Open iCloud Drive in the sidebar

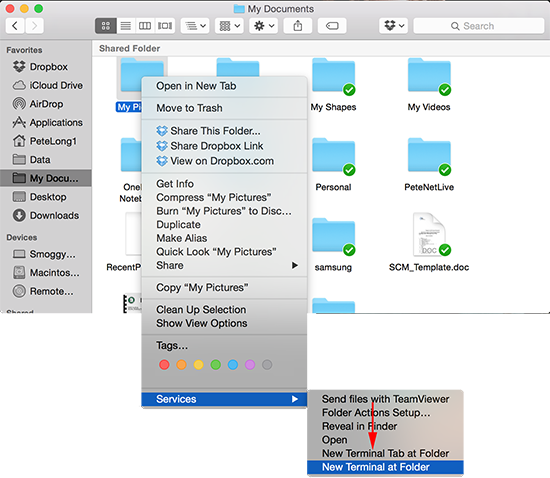(46, 85)
